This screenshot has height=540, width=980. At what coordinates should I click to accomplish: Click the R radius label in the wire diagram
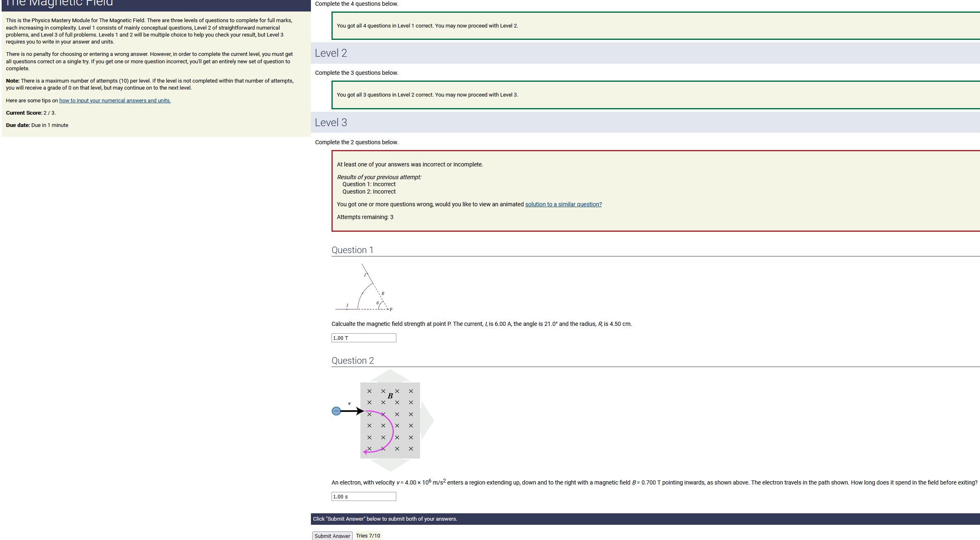pyautogui.click(x=383, y=293)
